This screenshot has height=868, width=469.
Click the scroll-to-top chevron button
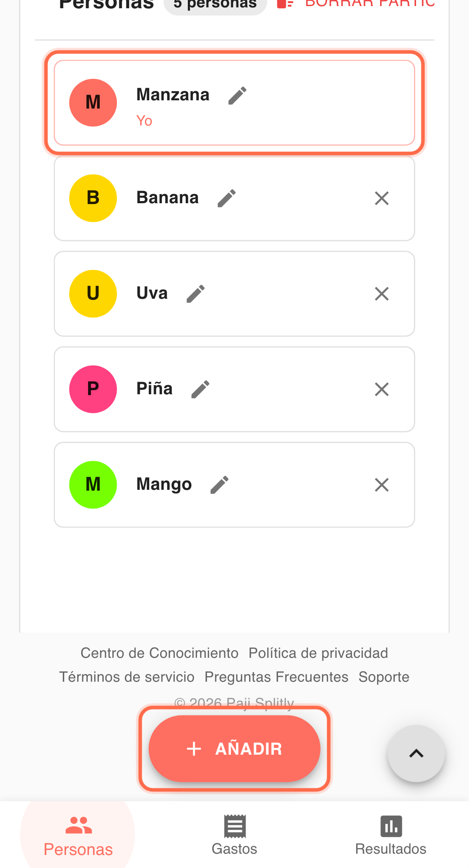click(x=416, y=753)
